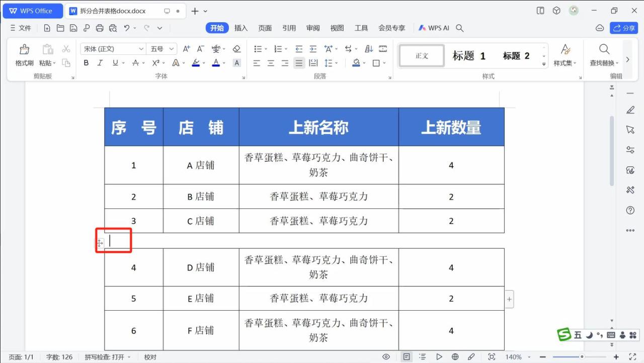Click the selection arrow icon in right sidebar

pos(630,130)
